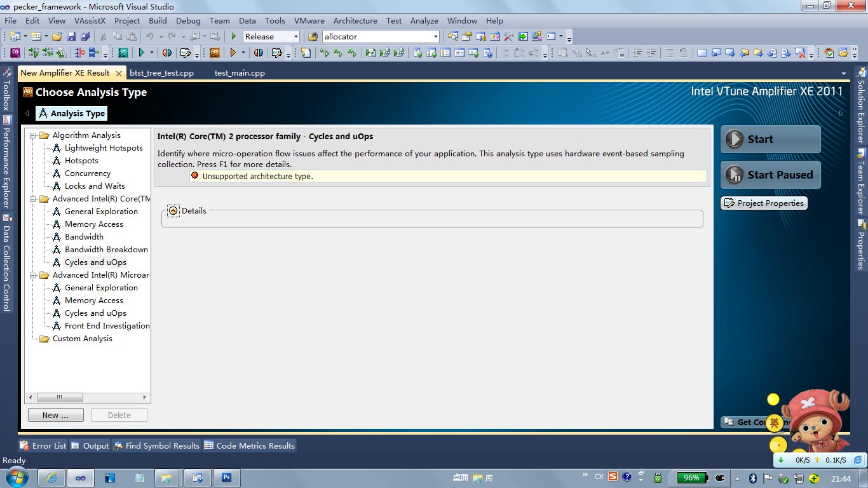Click the Save All icon
The height and width of the screenshot is (488, 868).
(85, 36)
